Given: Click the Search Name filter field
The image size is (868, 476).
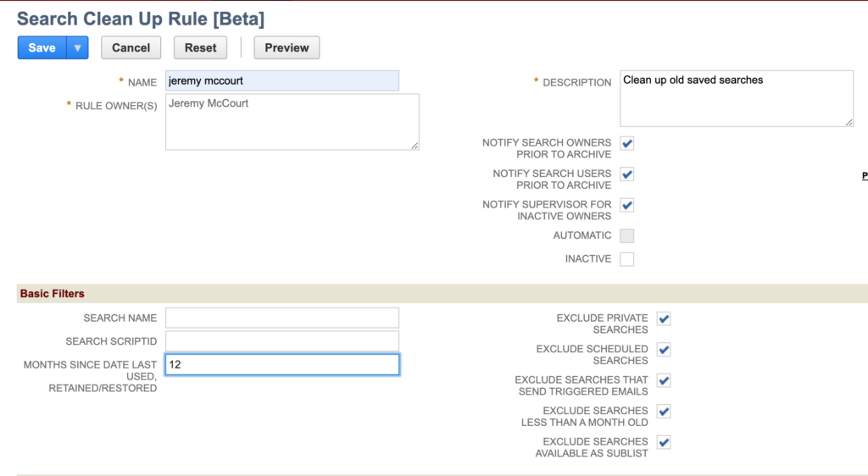Looking at the screenshot, I should (x=281, y=318).
